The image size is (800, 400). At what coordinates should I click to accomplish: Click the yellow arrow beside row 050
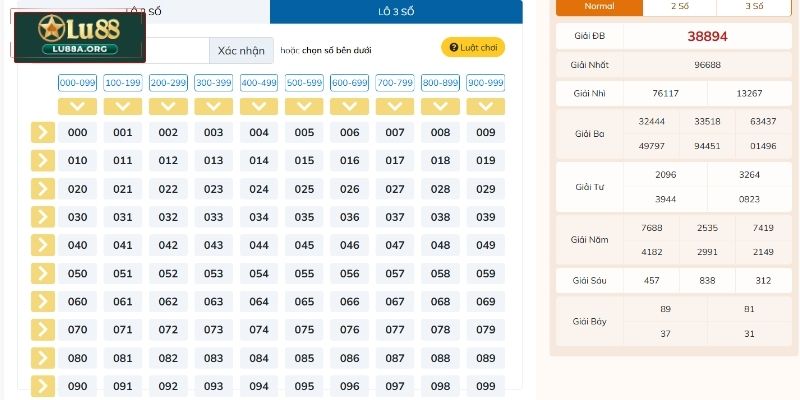(43, 273)
